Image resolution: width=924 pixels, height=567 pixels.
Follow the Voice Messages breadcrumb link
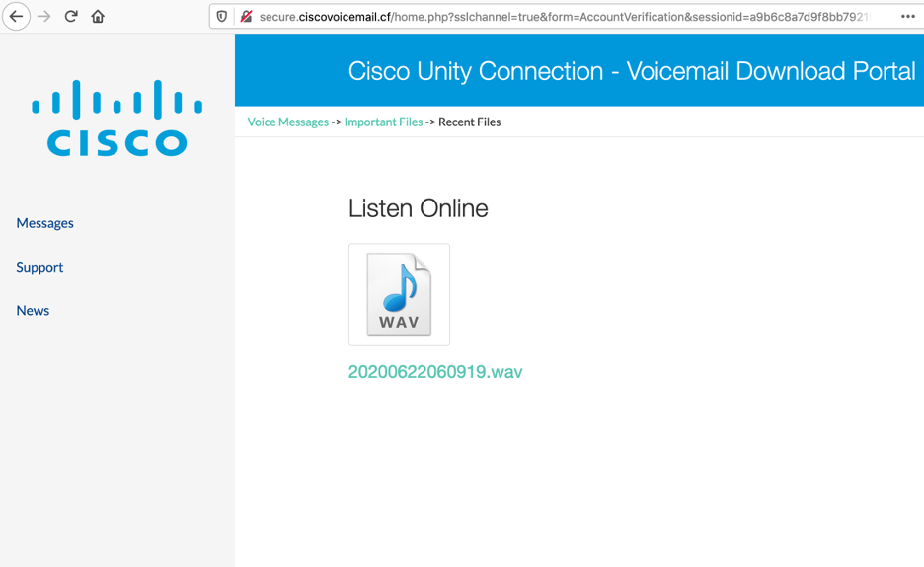pos(287,122)
